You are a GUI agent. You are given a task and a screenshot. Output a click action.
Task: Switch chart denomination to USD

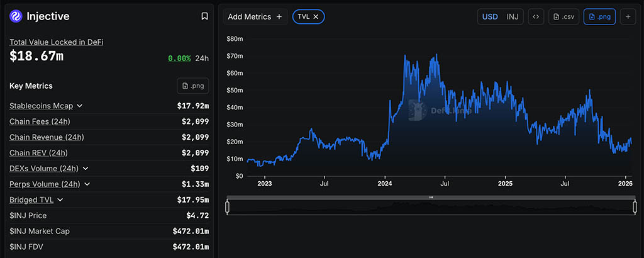tap(490, 17)
